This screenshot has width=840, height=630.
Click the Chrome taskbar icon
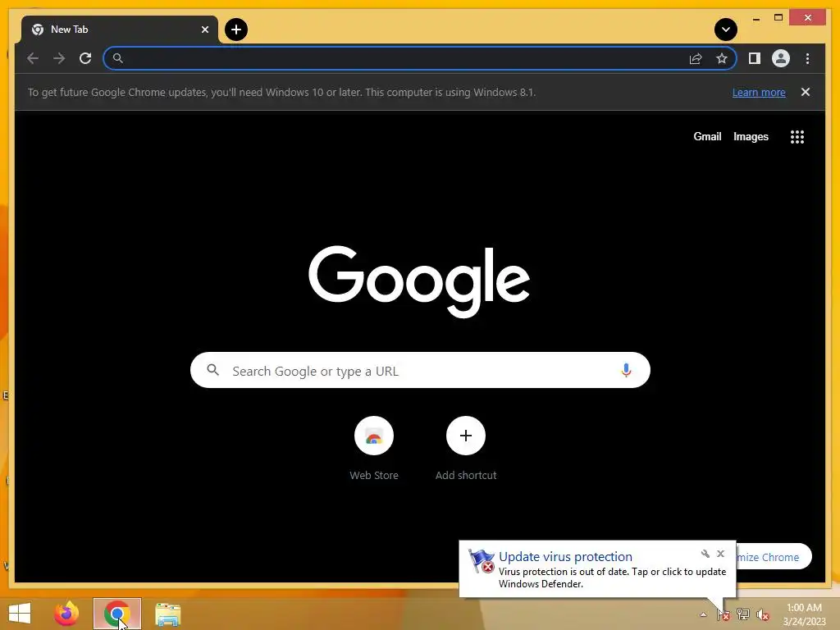click(x=116, y=614)
